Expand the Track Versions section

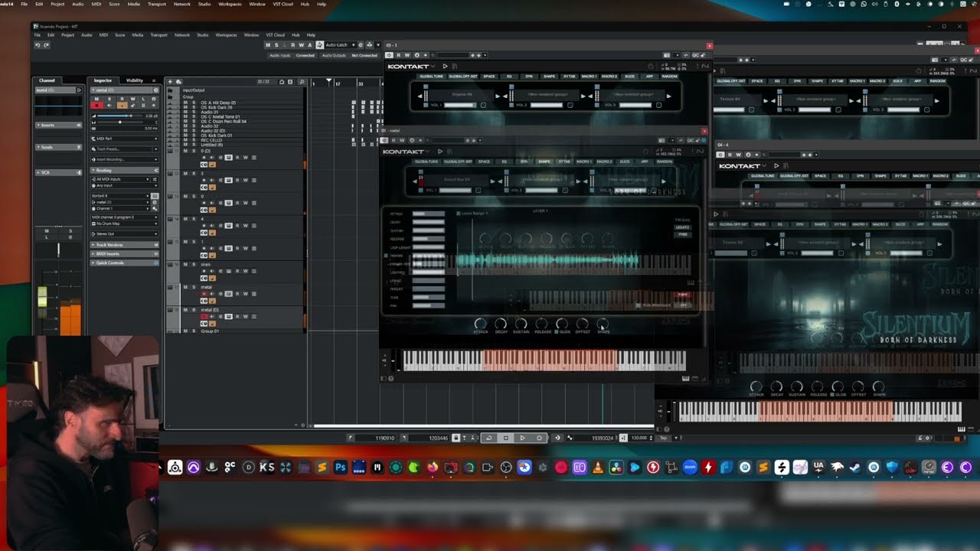click(x=124, y=245)
